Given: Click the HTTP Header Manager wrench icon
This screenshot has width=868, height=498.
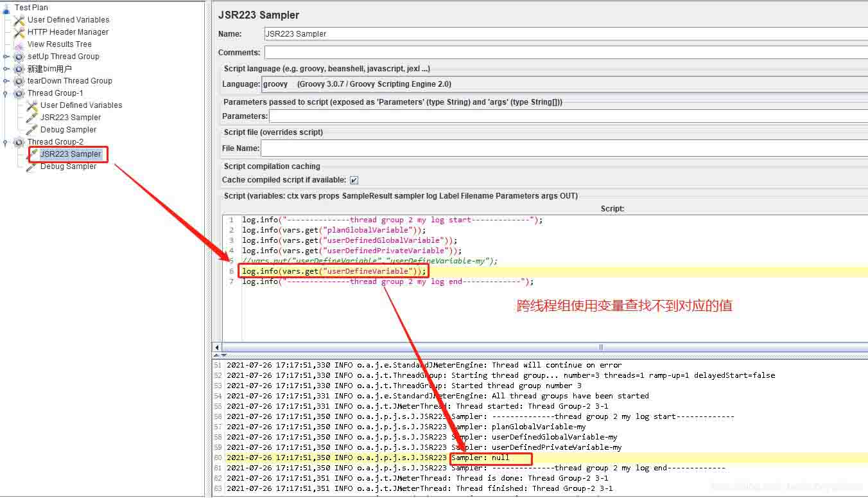Looking at the screenshot, I should pyautogui.click(x=19, y=32).
